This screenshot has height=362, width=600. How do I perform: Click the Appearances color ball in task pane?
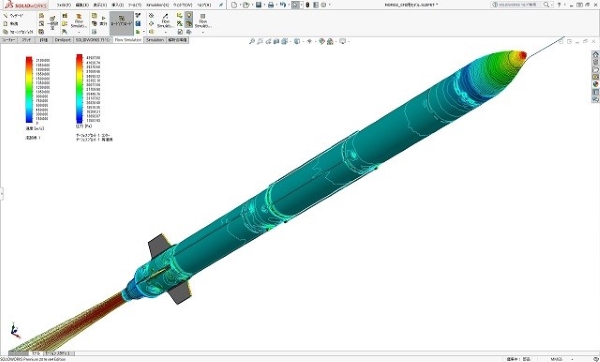tap(595, 84)
